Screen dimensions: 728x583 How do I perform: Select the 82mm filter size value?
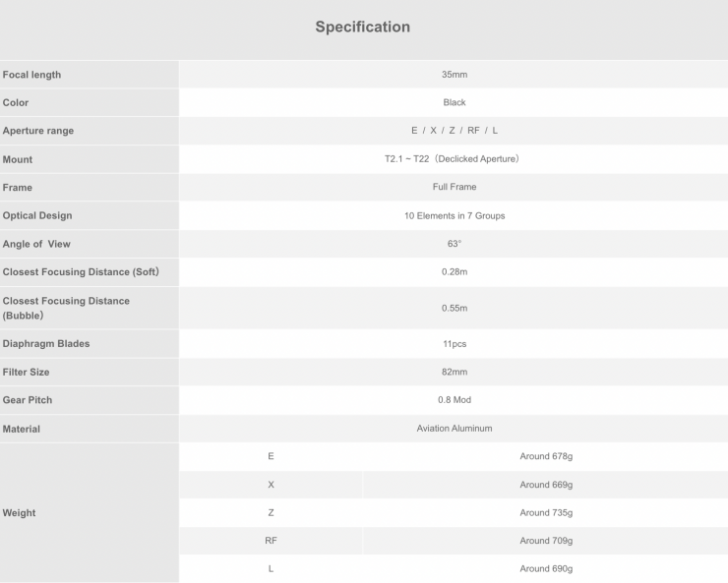(454, 373)
